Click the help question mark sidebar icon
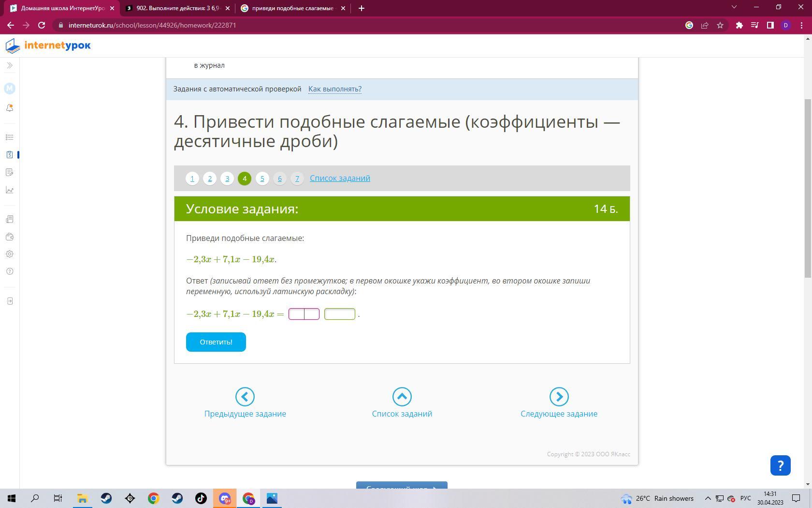Screen dimensions: 812x508 click(10, 271)
